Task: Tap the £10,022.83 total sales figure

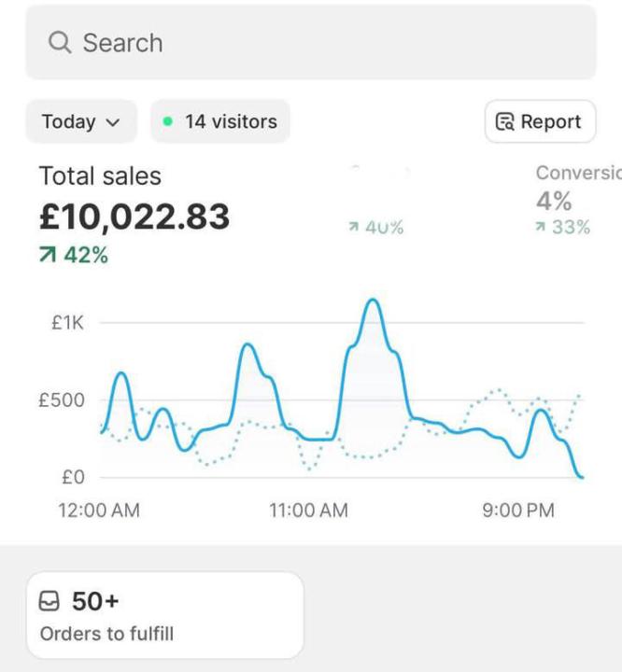Action: pyautogui.click(x=134, y=217)
